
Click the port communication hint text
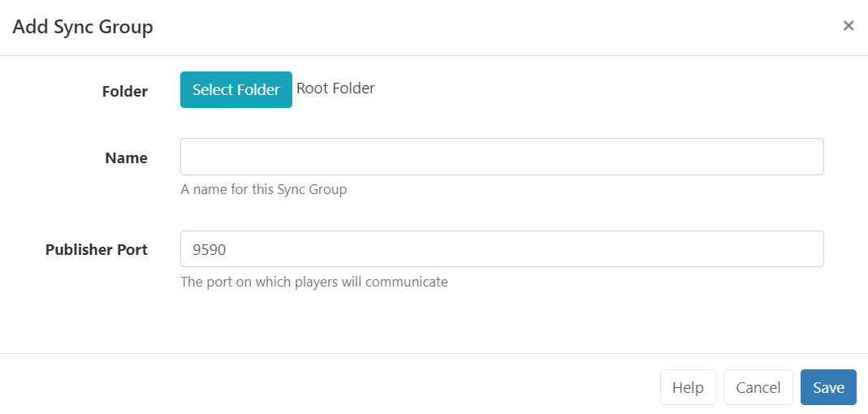pyautogui.click(x=313, y=282)
